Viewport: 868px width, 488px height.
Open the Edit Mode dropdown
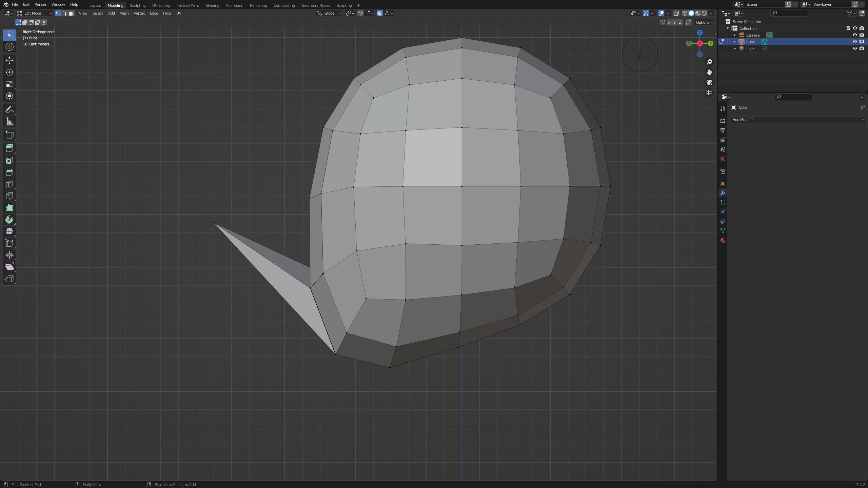click(x=34, y=13)
